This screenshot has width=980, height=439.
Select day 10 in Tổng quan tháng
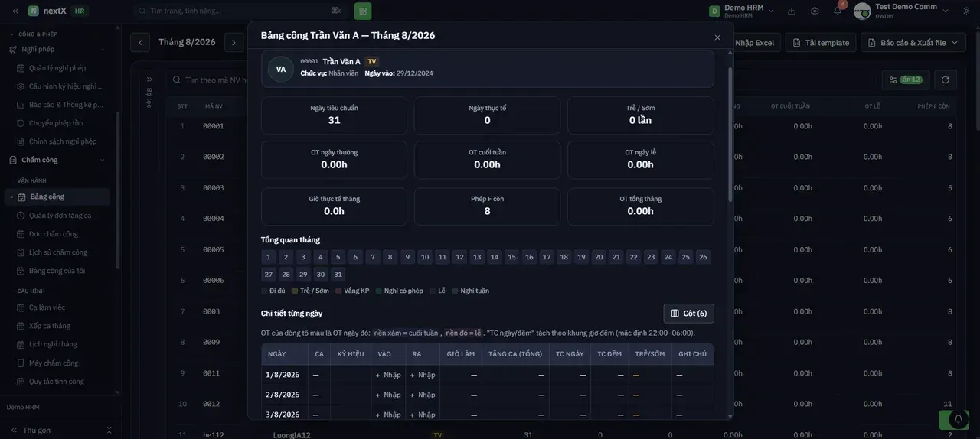coord(425,257)
